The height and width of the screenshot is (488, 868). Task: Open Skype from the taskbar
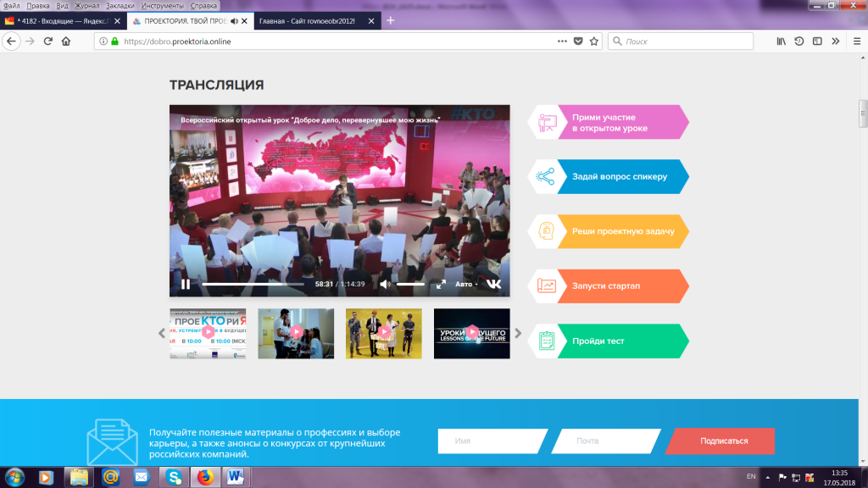(x=174, y=477)
